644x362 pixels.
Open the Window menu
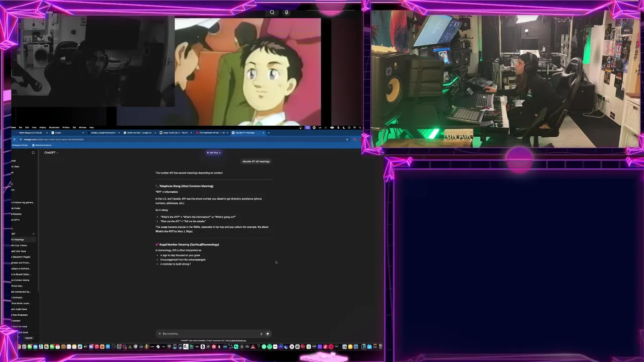point(83,127)
